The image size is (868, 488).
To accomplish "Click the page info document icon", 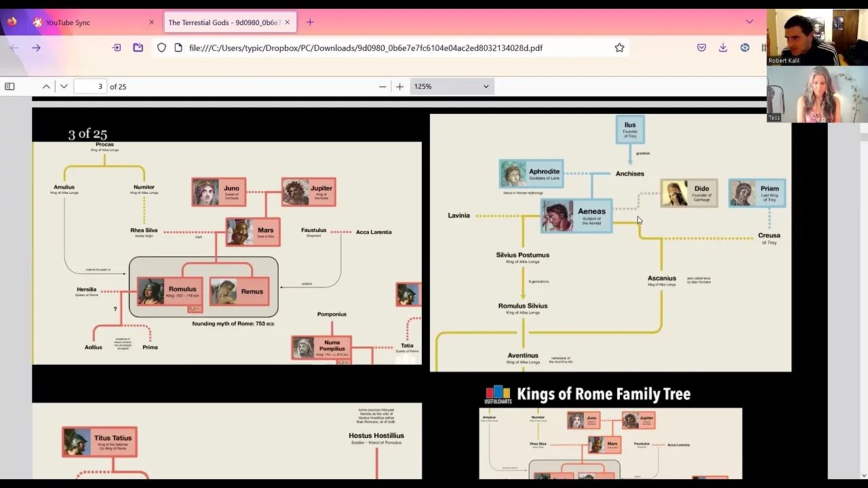I will (x=178, y=47).
